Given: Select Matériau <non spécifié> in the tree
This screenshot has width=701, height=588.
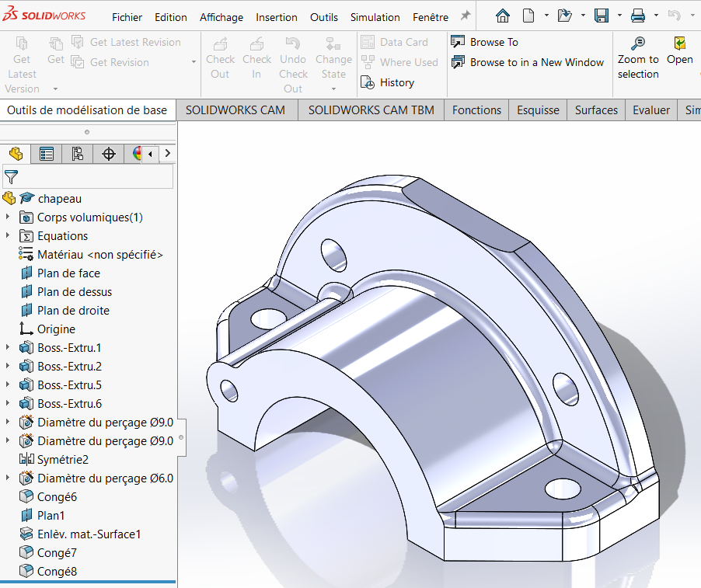Looking at the screenshot, I should pyautogui.click(x=100, y=254).
